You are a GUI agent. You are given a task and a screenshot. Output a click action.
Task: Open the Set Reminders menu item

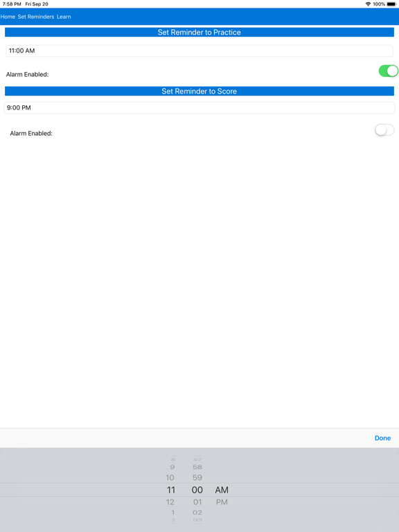point(36,17)
